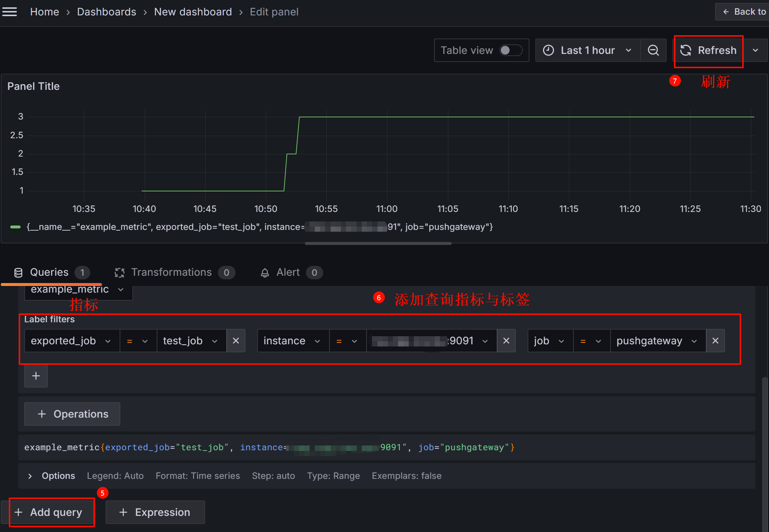Viewport: 769px width, 532px height.
Task: Navigate to Dashboards breadcrumb link
Action: tap(106, 12)
